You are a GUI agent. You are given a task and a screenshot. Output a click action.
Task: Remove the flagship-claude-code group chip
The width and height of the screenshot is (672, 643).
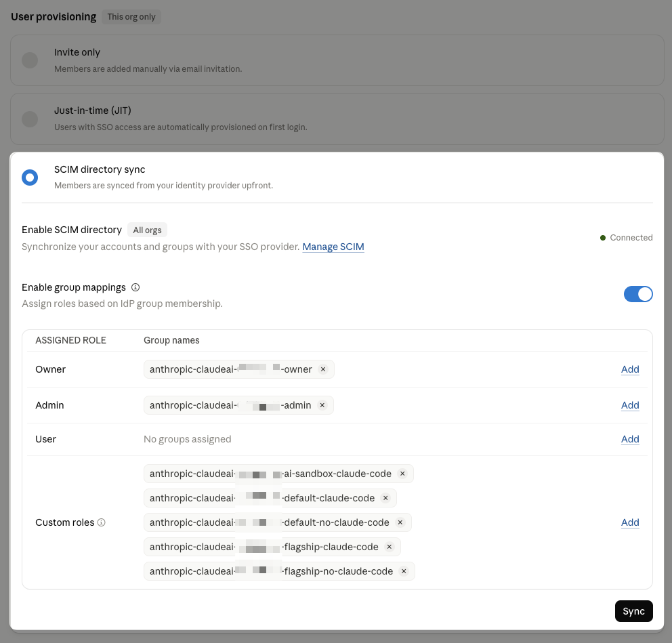tap(389, 547)
